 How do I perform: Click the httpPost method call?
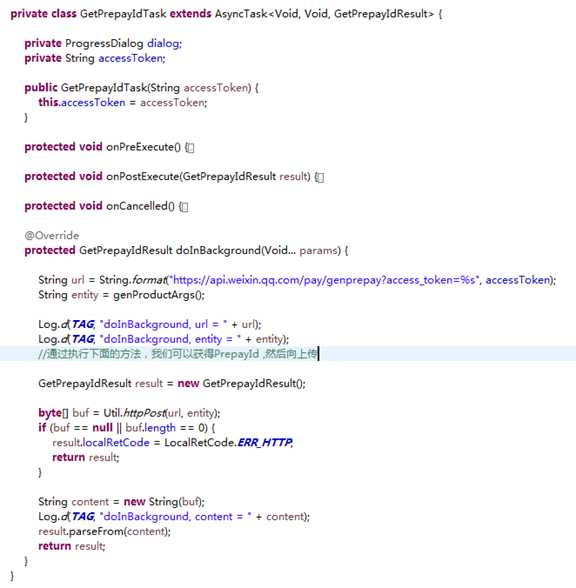144,413
